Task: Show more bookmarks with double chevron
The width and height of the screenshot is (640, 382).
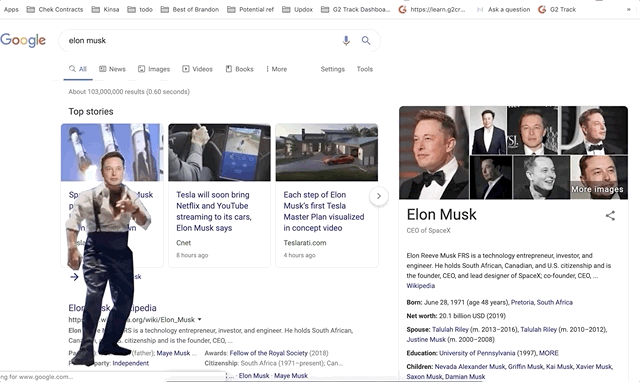Action: 629,9
